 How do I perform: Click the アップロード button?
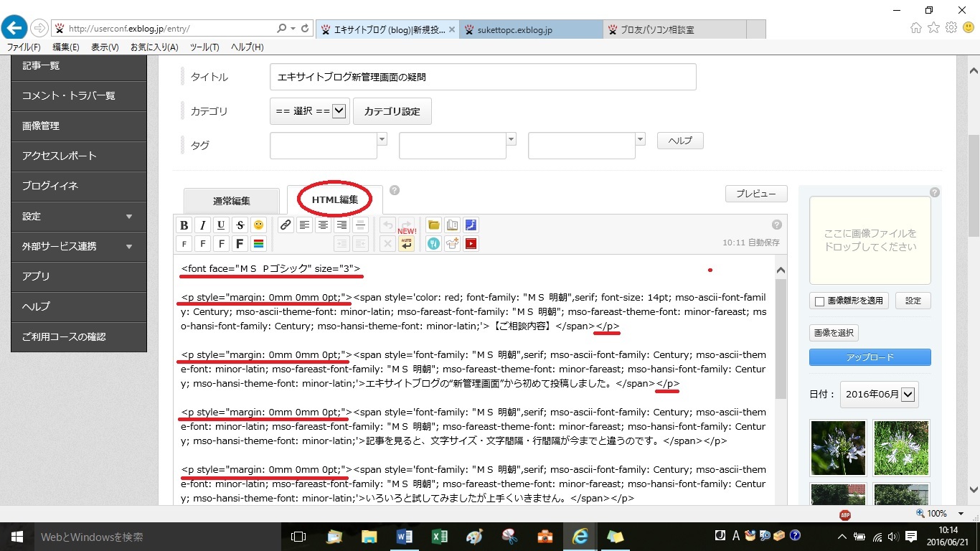870,357
